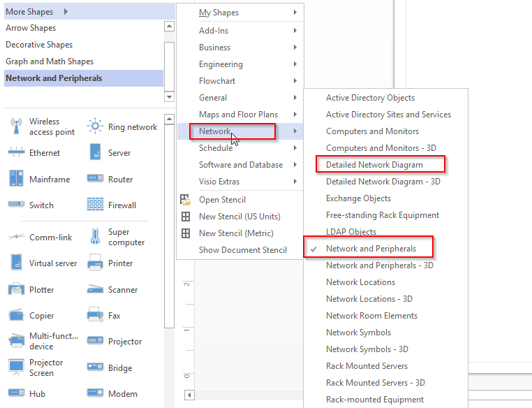Click the Firewall shape icon

coord(96,205)
